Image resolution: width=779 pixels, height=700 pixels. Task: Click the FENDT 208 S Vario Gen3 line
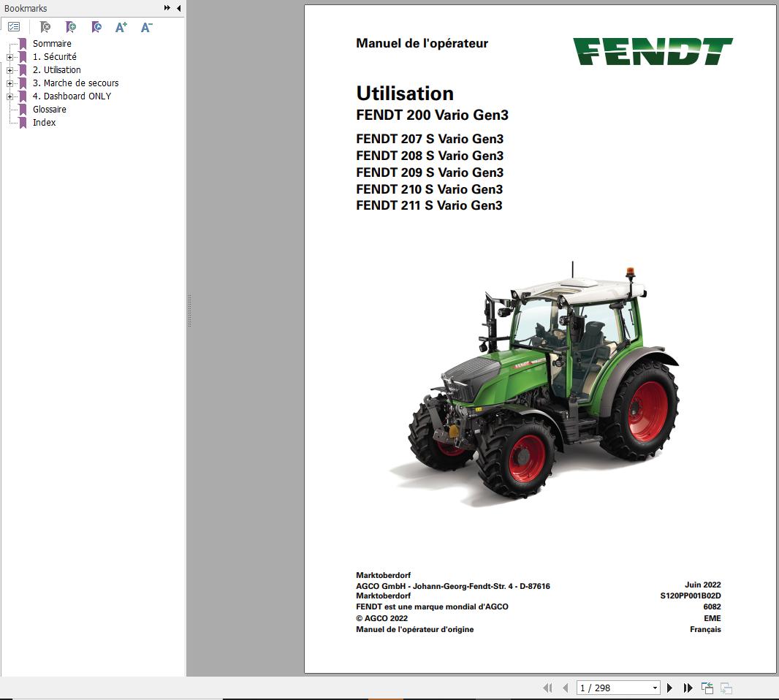click(429, 156)
